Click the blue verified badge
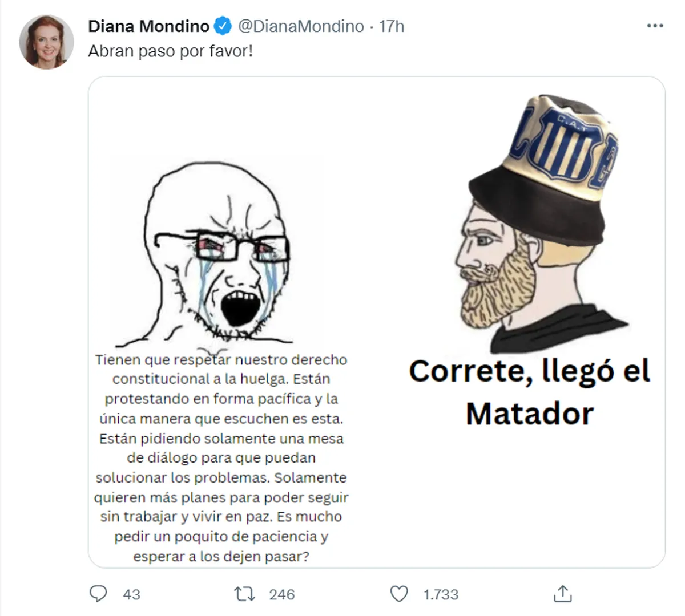 click(223, 26)
